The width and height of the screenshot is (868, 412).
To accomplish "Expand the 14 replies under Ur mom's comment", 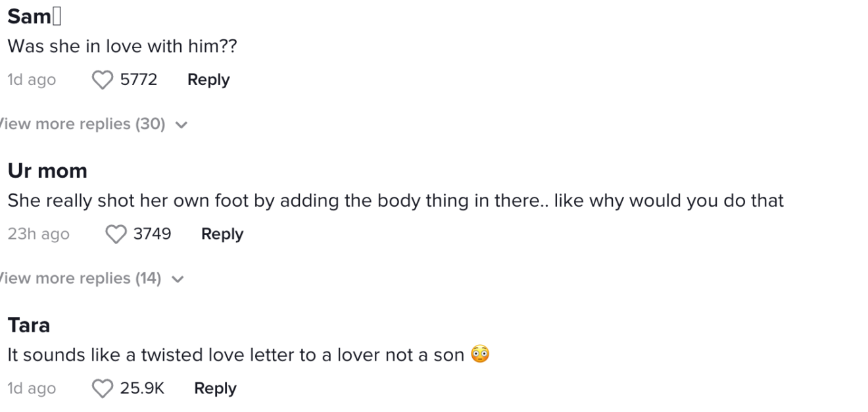I will click(79, 278).
